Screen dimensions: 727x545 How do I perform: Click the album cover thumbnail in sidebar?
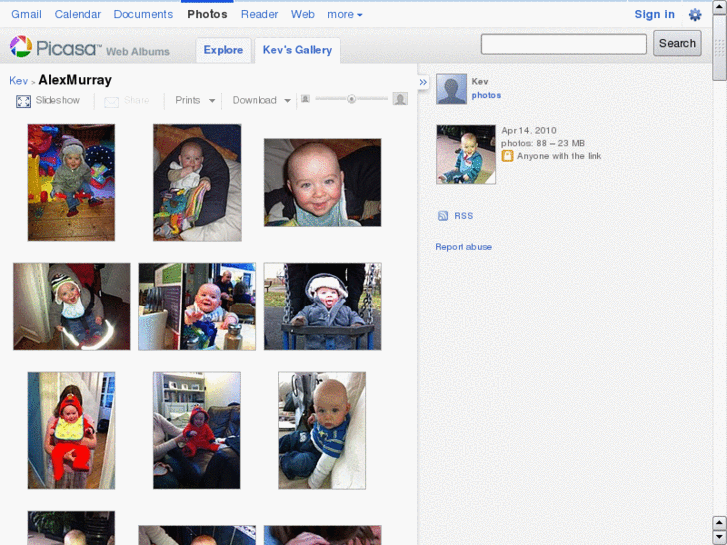(x=466, y=154)
